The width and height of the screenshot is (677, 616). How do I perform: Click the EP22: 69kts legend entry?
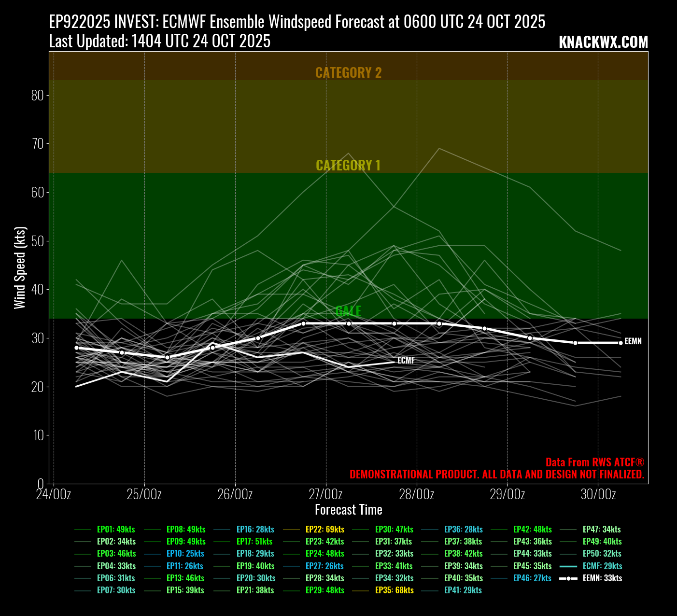click(324, 529)
